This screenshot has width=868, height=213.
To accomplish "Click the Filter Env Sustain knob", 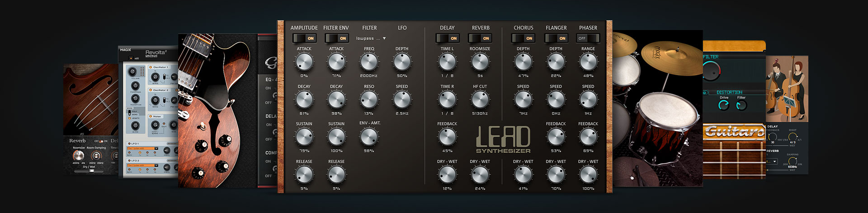I will point(336,137).
